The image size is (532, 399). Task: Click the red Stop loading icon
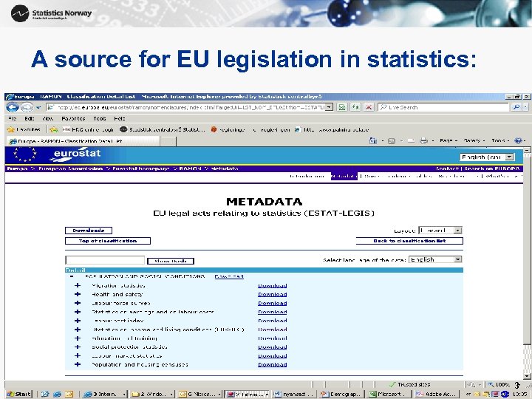click(369, 107)
